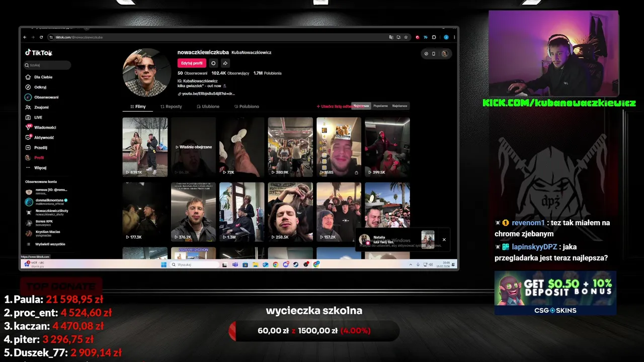The width and height of the screenshot is (644, 362).
Task: Click browser forward arrow
Action: coord(33,37)
